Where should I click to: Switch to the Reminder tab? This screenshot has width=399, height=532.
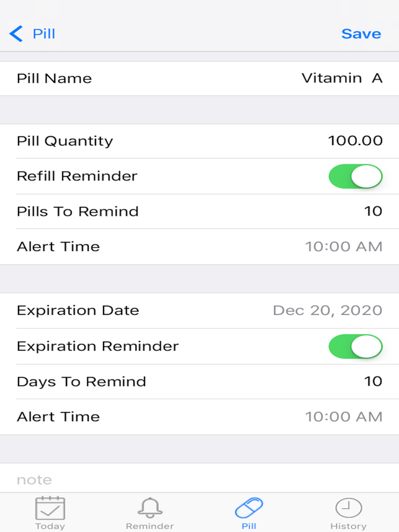pyautogui.click(x=149, y=508)
